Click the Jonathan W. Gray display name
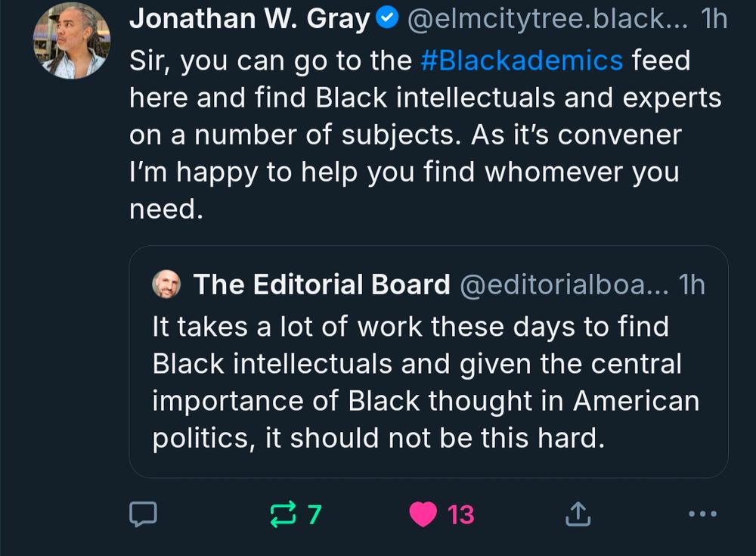 (249, 20)
